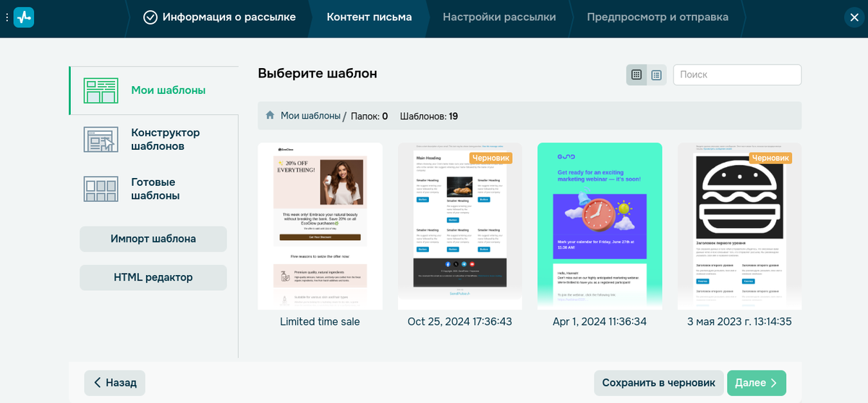Select burger template thumbnail dated 3 мая 2023
868x403 pixels.
pos(739,226)
